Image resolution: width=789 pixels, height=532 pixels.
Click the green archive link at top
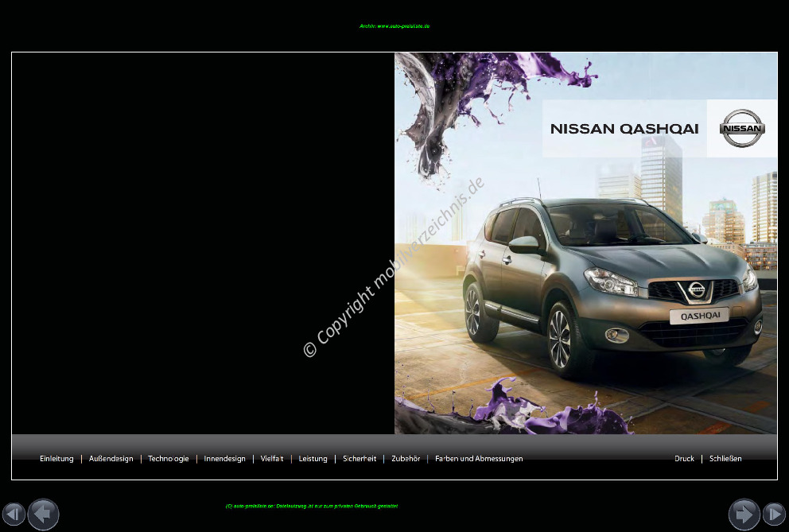pyautogui.click(x=394, y=26)
